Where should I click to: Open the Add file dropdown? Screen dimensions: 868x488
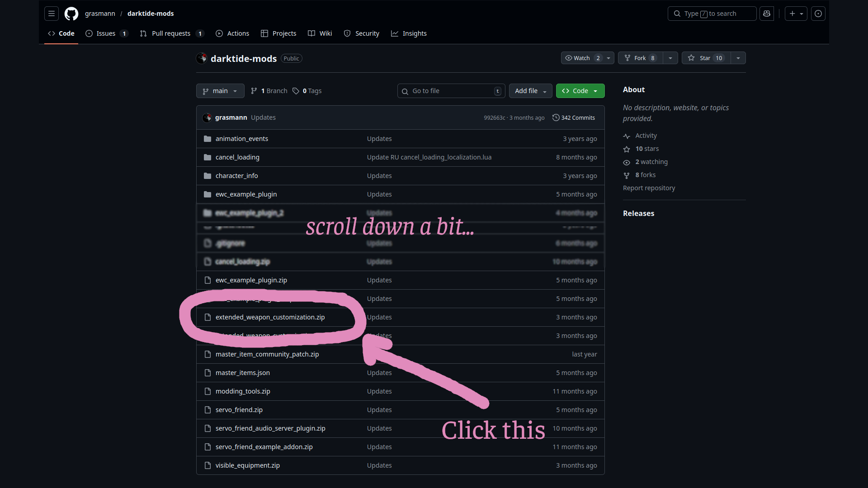[x=530, y=91]
